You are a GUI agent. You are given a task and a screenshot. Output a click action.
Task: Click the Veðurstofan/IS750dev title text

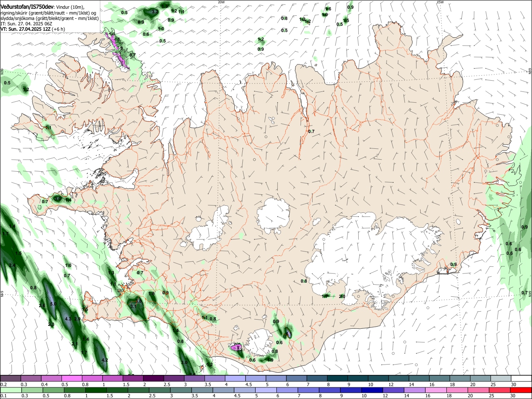tap(27, 7)
